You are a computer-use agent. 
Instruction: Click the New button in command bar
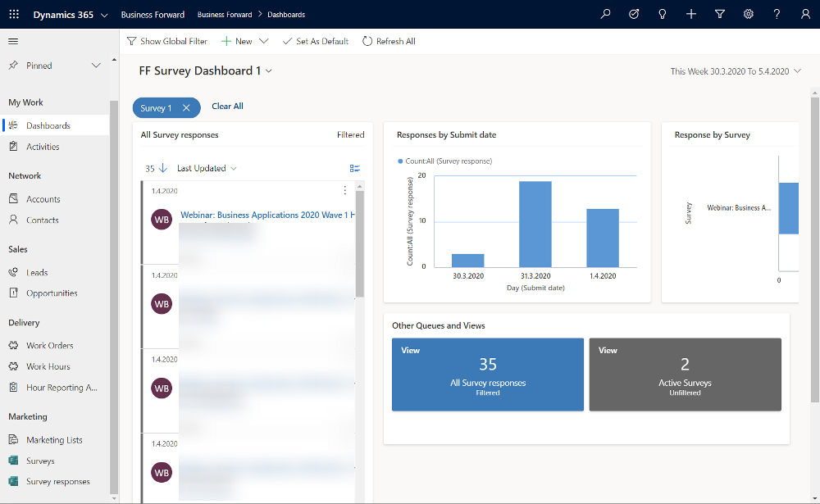tap(237, 41)
